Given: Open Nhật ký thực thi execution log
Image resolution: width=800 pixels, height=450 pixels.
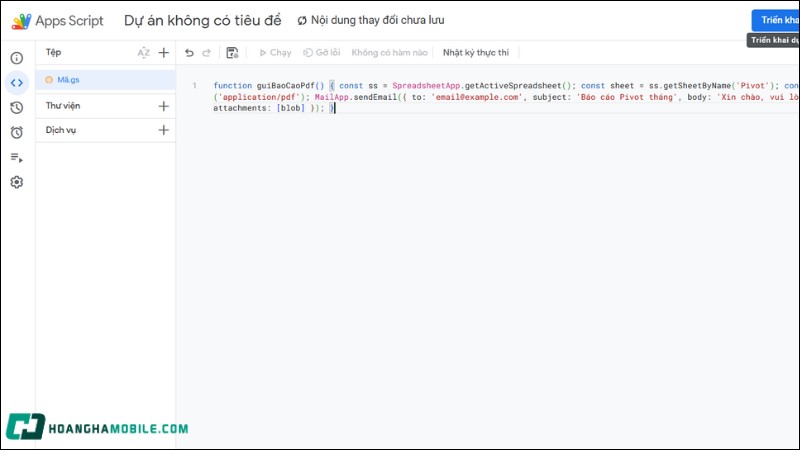Looking at the screenshot, I should pos(476,53).
